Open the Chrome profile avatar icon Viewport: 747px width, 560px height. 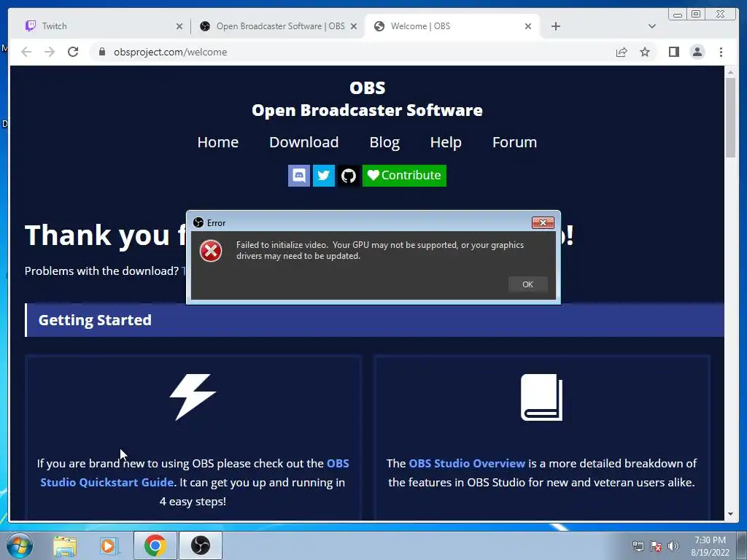point(697,52)
